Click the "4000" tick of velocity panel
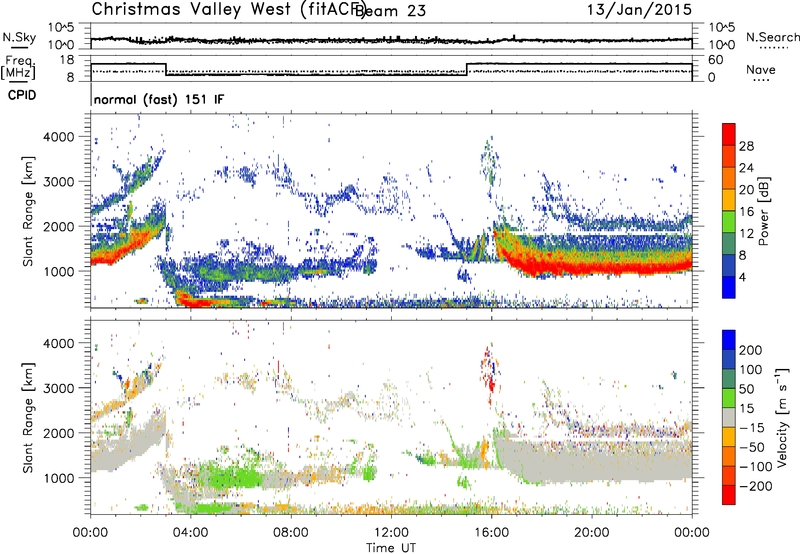This screenshot has height=554, width=800. tap(59, 343)
